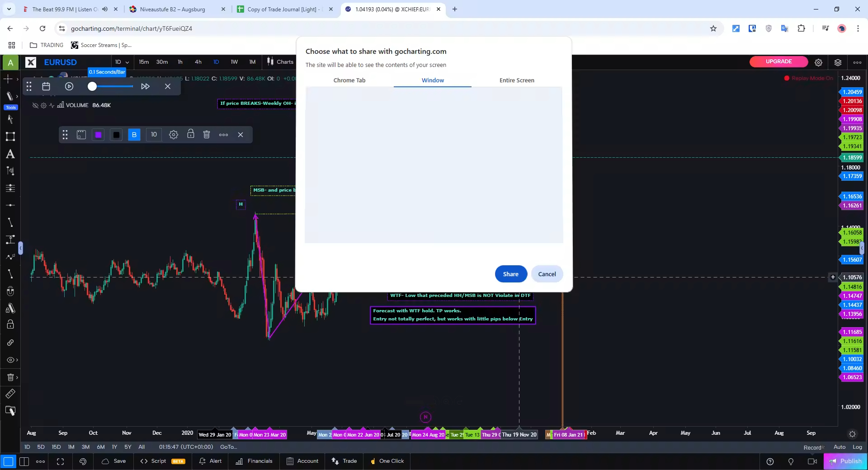Create a new Alert from the bottom bar
The image size is (868, 470).
pyautogui.click(x=210, y=462)
